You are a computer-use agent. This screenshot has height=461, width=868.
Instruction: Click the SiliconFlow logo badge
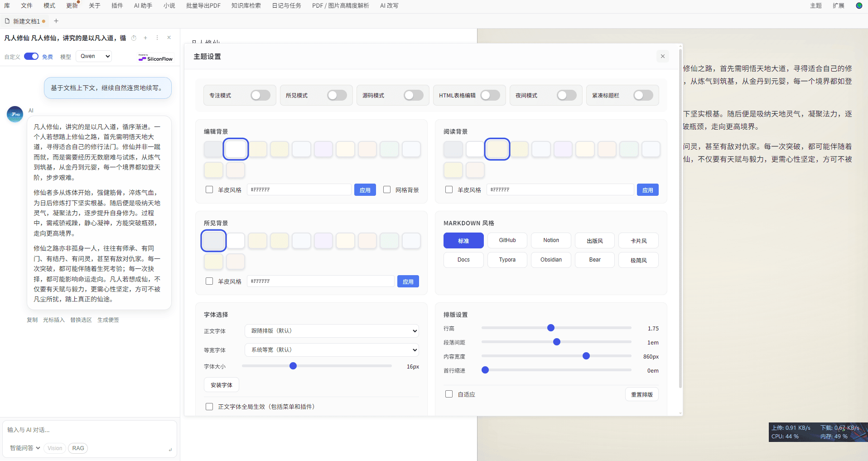[156, 58]
